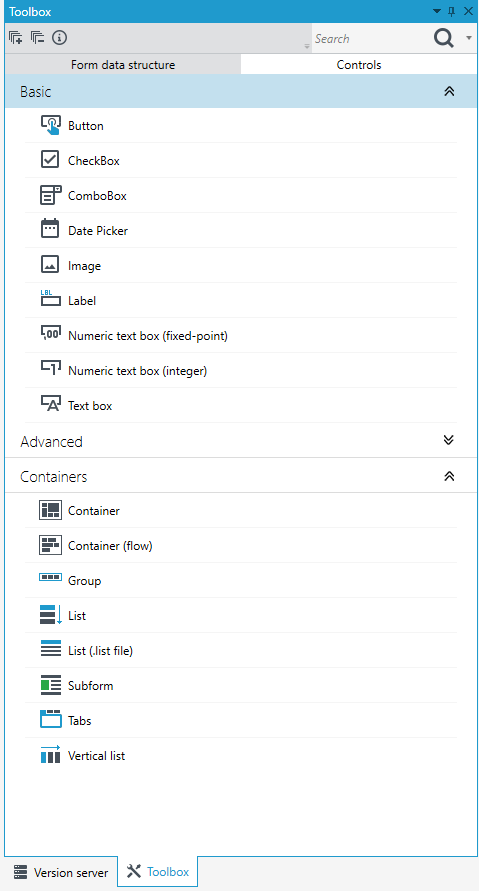This screenshot has height=891, width=479.
Task: Select the 'Group' label text
Action: pos(85,581)
